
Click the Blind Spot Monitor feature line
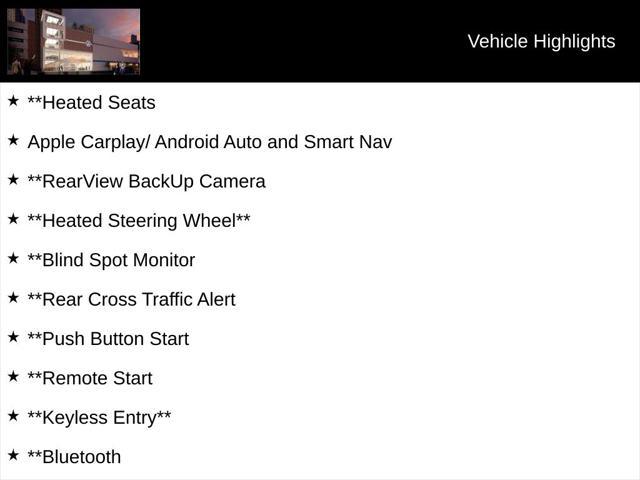111,260
